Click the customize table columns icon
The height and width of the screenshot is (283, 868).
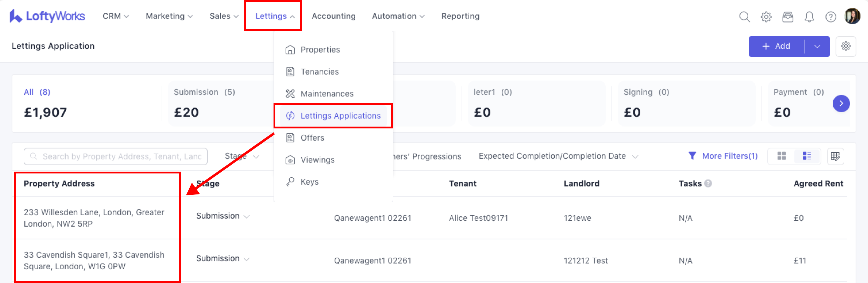(835, 156)
